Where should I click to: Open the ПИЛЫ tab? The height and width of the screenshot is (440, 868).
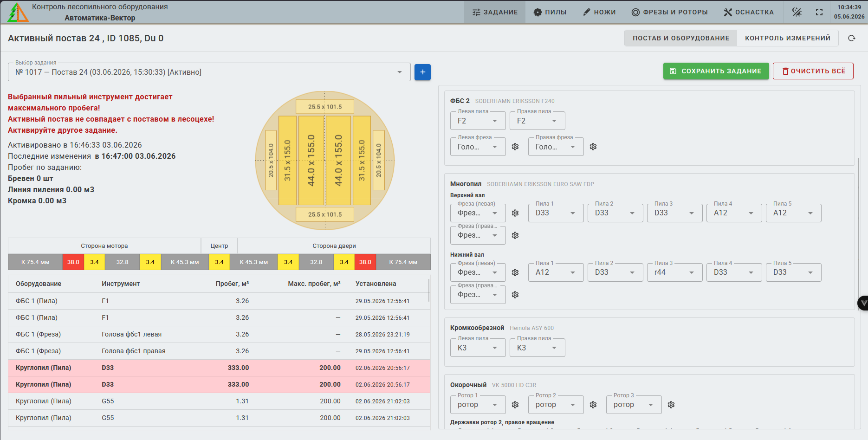550,12
